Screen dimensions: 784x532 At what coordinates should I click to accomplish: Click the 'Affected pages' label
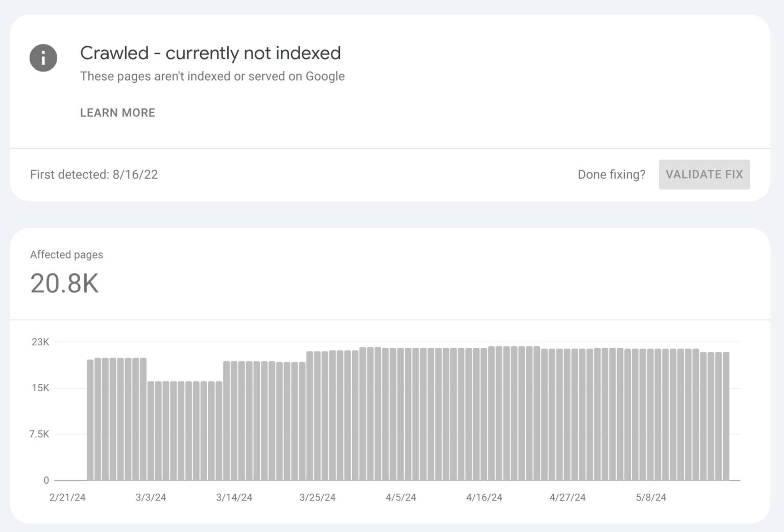[x=66, y=255]
